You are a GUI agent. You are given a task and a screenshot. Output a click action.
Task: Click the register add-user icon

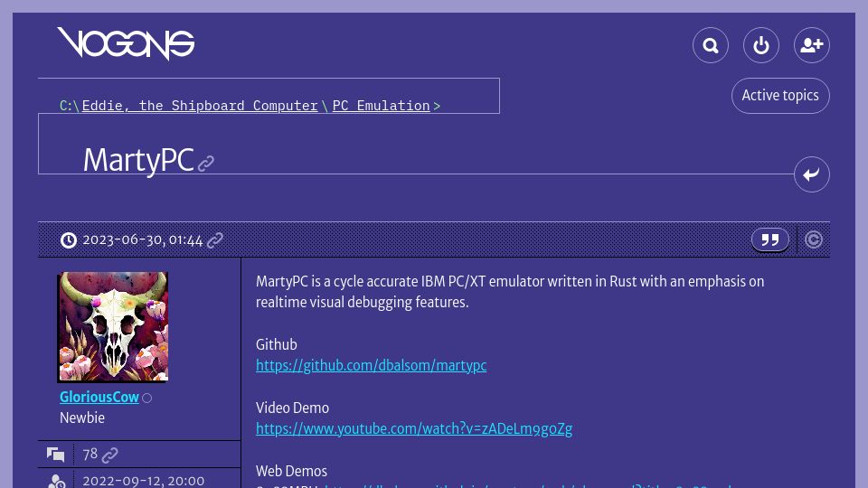(812, 45)
